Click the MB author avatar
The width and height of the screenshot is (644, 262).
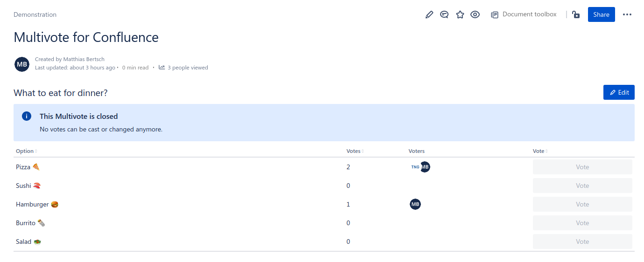pyautogui.click(x=22, y=64)
